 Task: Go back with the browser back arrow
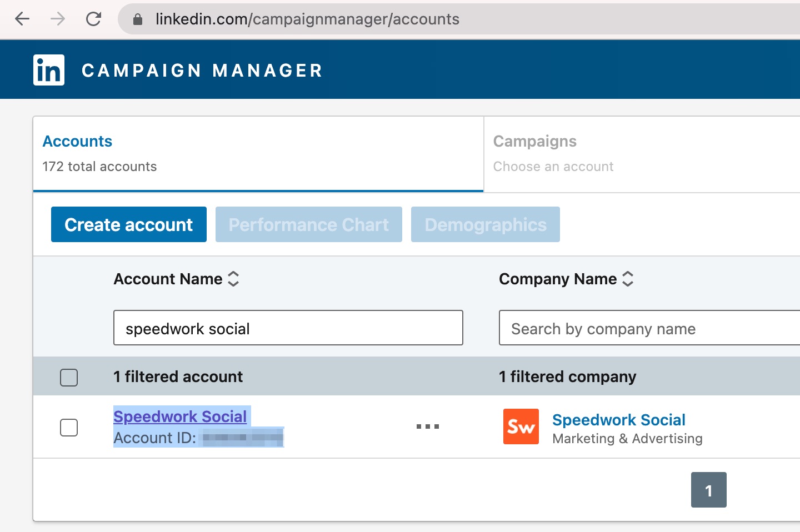coord(22,19)
